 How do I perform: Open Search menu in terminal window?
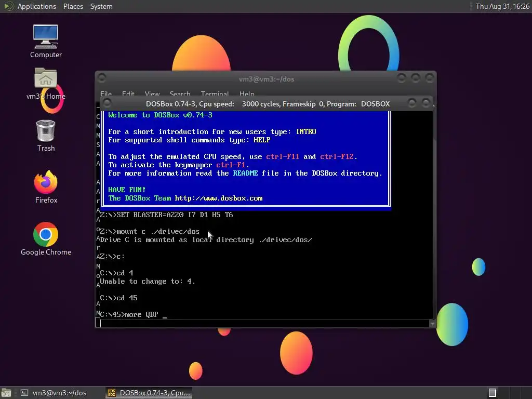click(x=180, y=94)
